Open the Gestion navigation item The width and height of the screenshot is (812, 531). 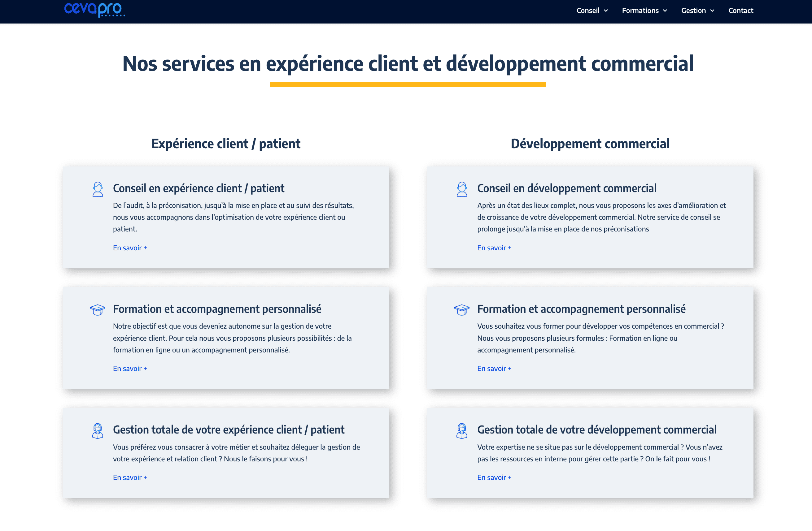click(693, 11)
